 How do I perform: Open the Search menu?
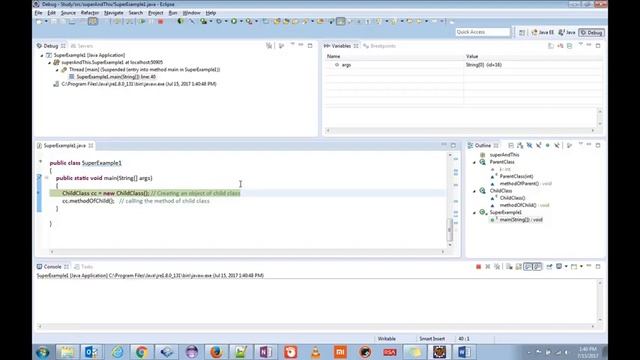(x=136, y=13)
